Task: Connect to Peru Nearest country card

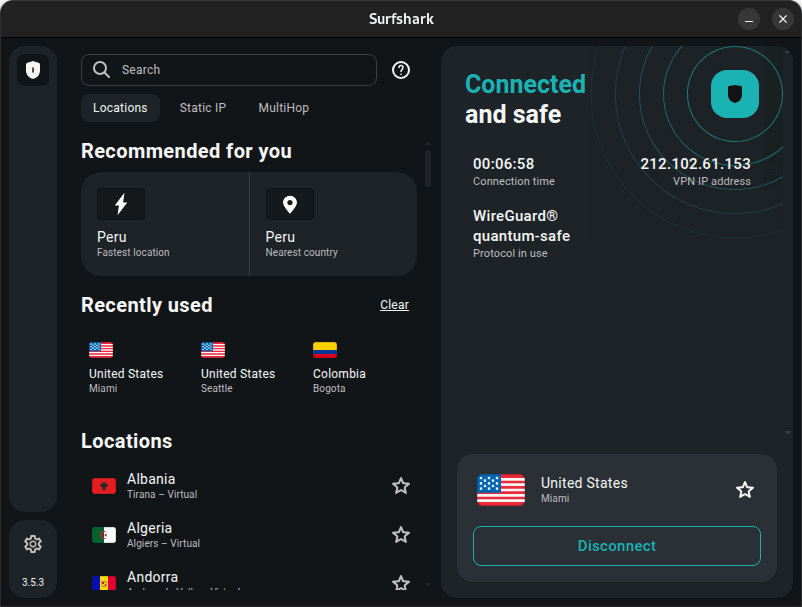Action: pyautogui.click(x=333, y=224)
